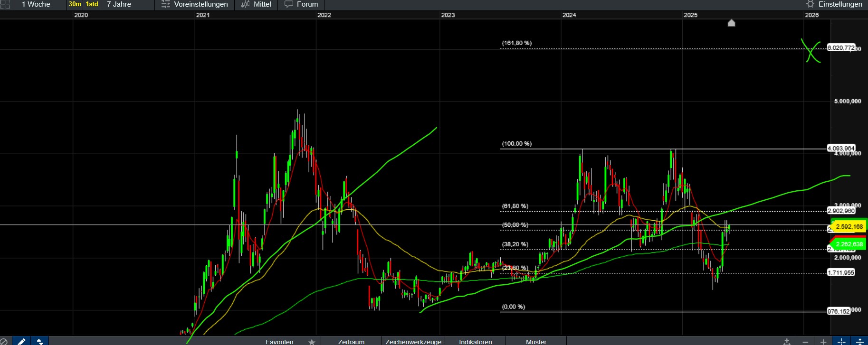Select the green X drawing mark
Screen dimensions: 868x345
pos(811,51)
